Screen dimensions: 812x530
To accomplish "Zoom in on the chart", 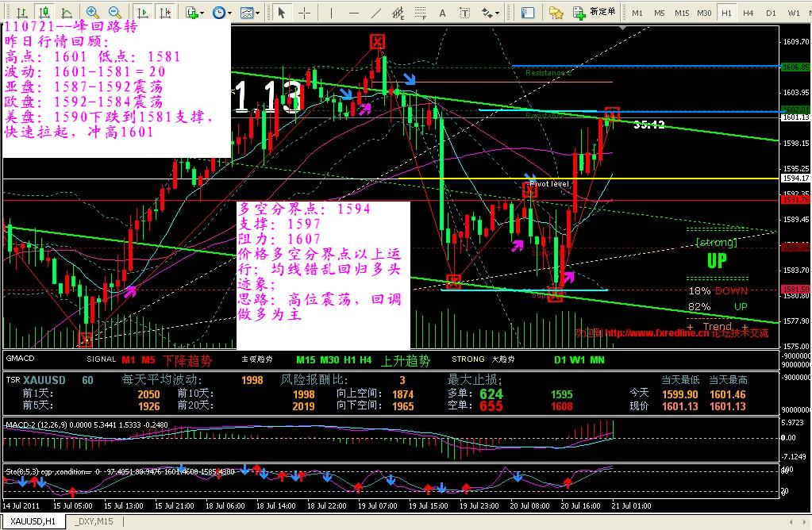I will point(93,13).
